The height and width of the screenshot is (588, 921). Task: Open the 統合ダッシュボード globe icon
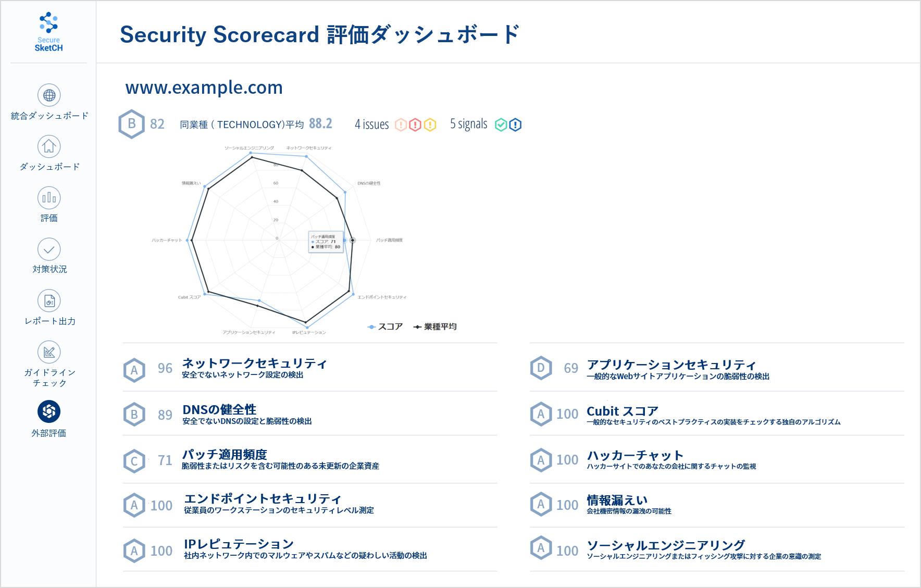49,95
